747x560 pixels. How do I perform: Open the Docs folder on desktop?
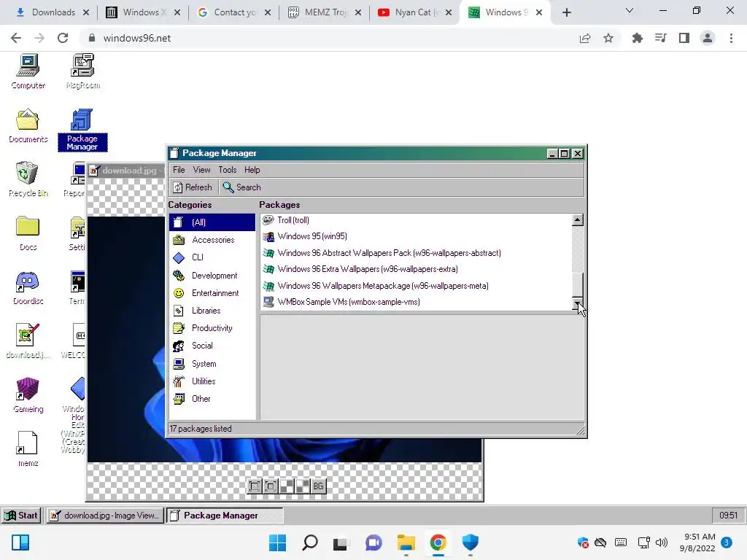tap(28, 233)
